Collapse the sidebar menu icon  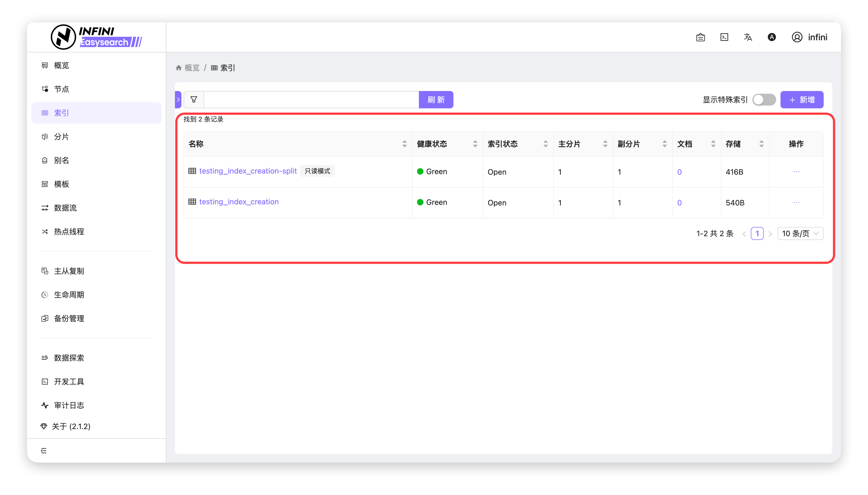coord(44,450)
